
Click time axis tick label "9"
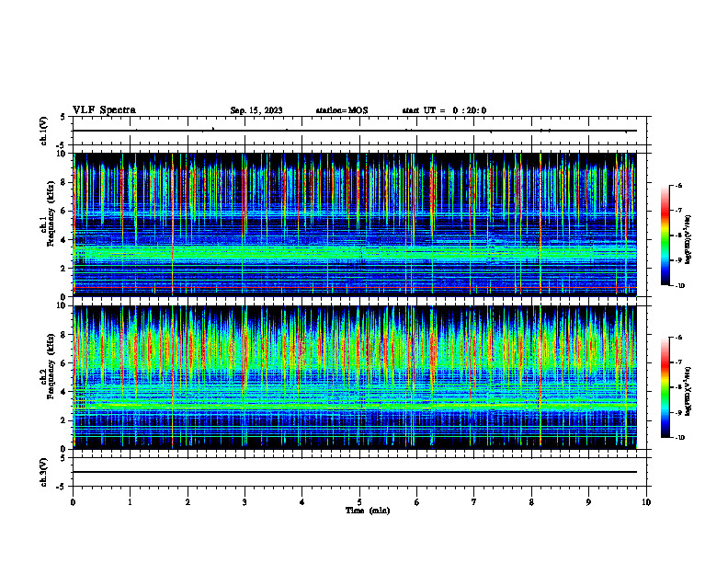coord(588,502)
